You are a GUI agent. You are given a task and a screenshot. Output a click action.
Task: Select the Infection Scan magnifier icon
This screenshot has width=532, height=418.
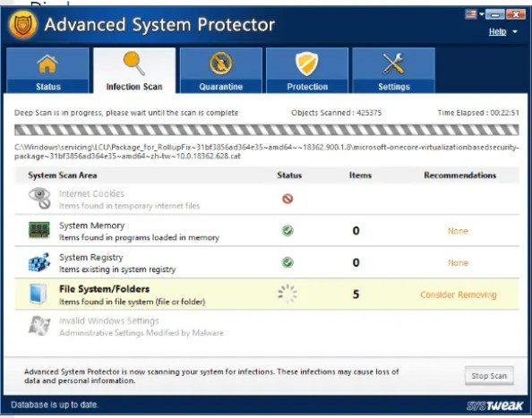(134, 63)
